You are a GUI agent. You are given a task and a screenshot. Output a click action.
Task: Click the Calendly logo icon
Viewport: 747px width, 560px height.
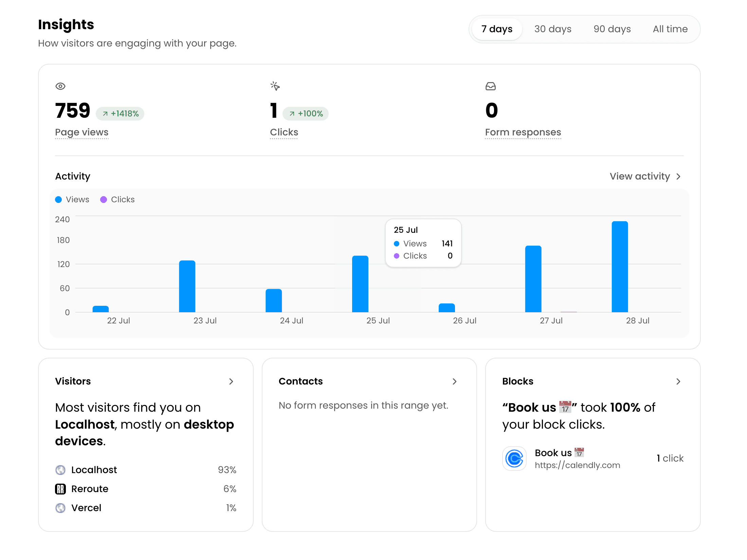point(514,459)
